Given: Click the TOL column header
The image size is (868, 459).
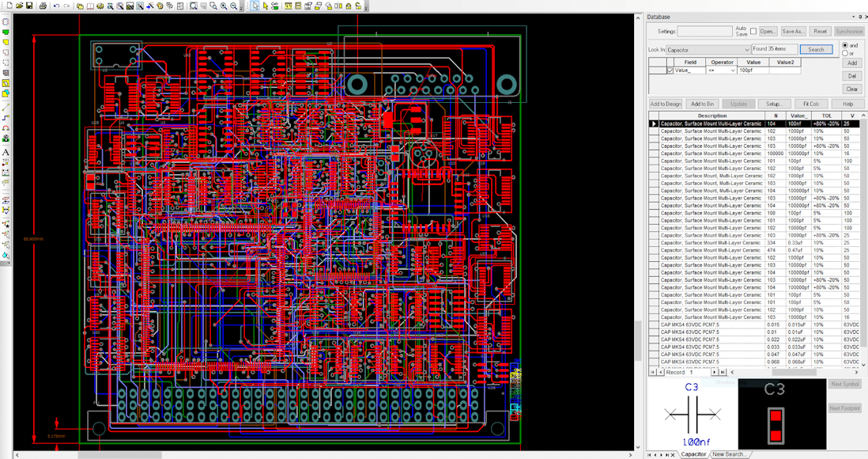Looking at the screenshot, I should [826, 116].
